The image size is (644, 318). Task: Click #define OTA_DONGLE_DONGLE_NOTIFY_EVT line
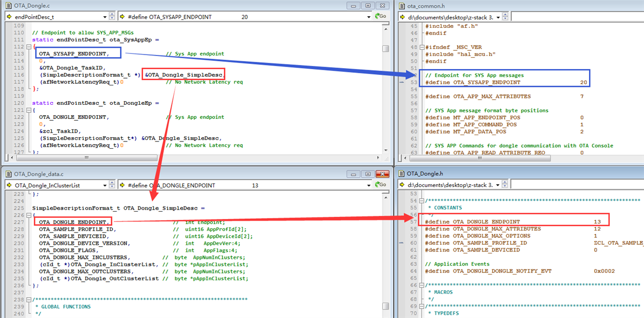(x=520, y=271)
